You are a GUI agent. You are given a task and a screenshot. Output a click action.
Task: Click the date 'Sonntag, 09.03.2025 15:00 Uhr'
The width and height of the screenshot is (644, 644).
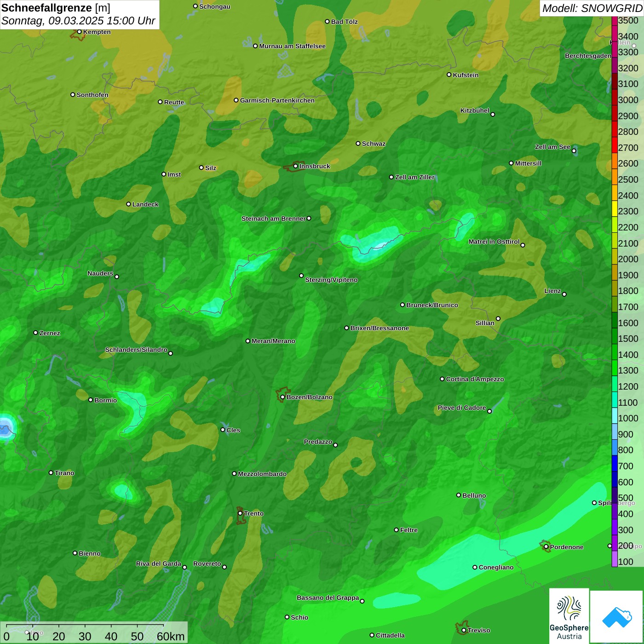[78, 21]
